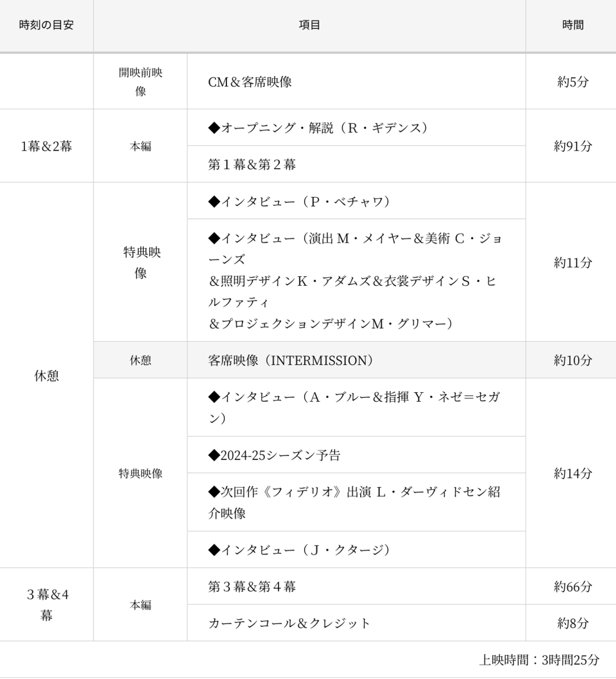This screenshot has height=679, width=616.
Task: Select the A・ブルー interview entry
Action: (x=356, y=407)
